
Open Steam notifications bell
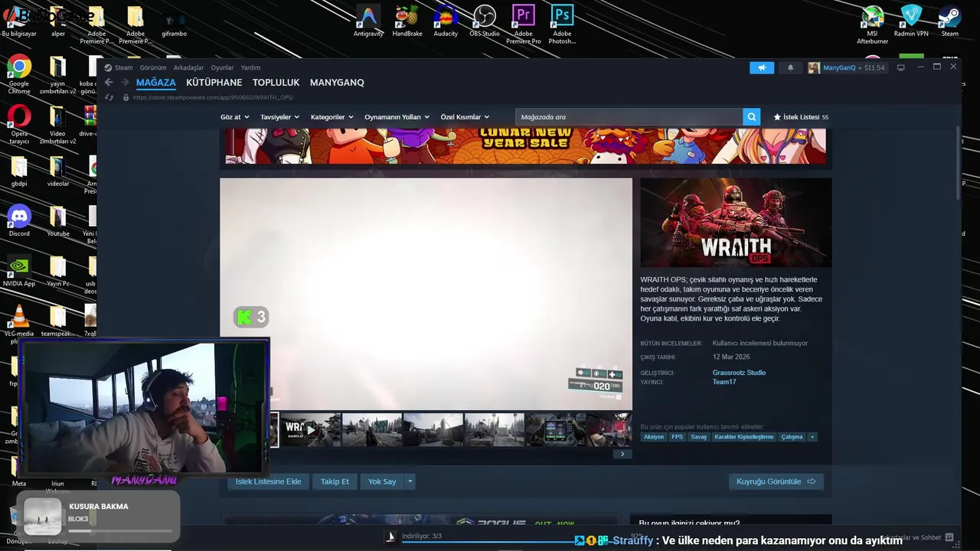point(790,67)
